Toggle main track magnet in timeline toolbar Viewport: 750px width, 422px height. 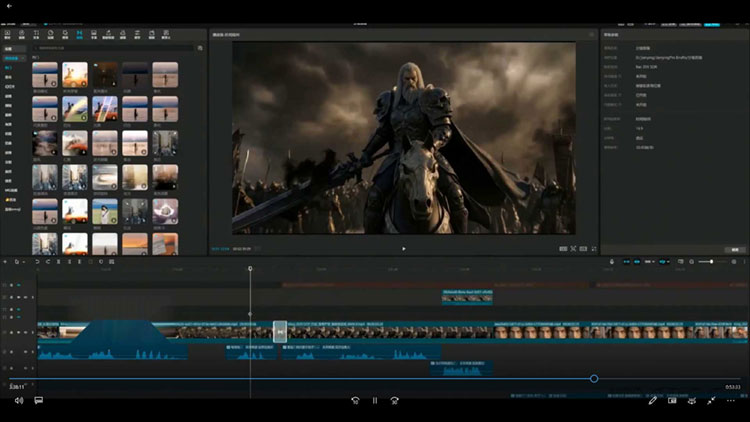628,261
